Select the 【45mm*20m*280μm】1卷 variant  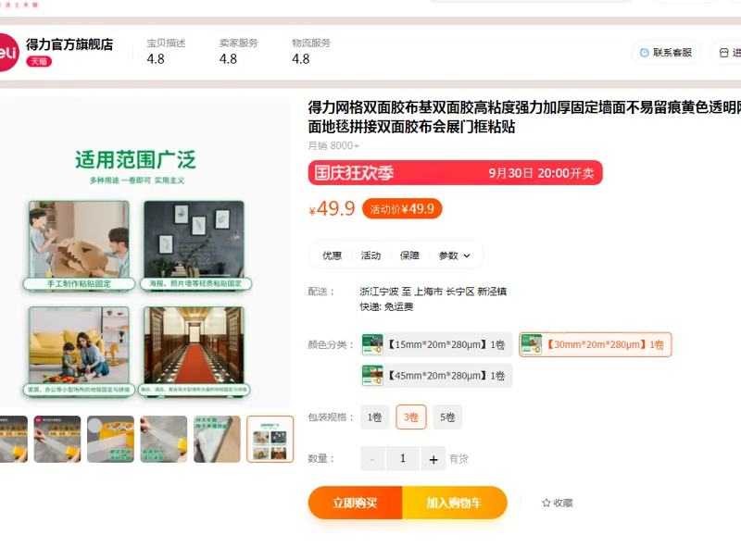435,376
